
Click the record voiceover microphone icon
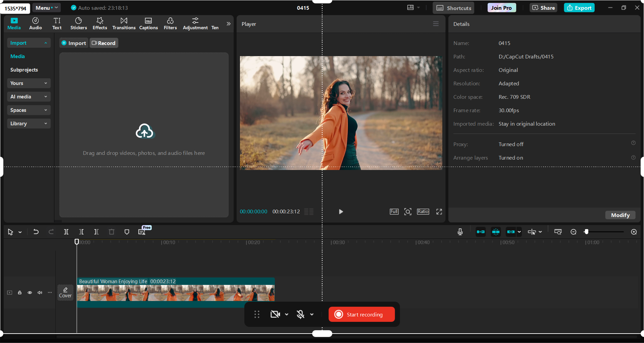pos(460,232)
